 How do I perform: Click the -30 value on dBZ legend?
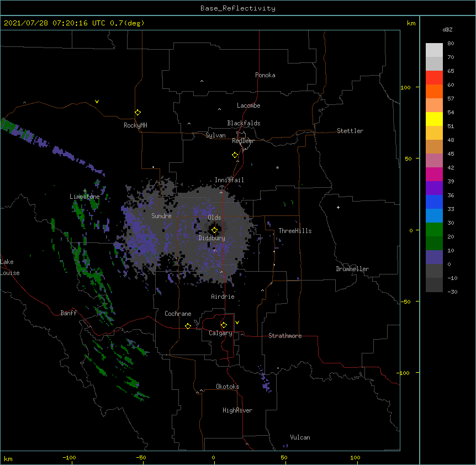click(x=452, y=292)
